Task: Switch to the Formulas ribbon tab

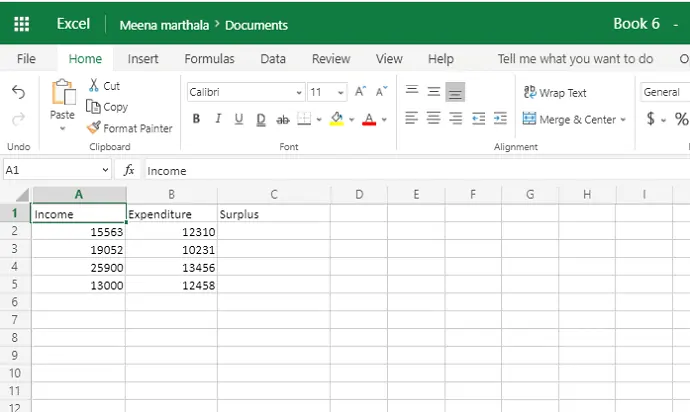Action: pos(209,59)
